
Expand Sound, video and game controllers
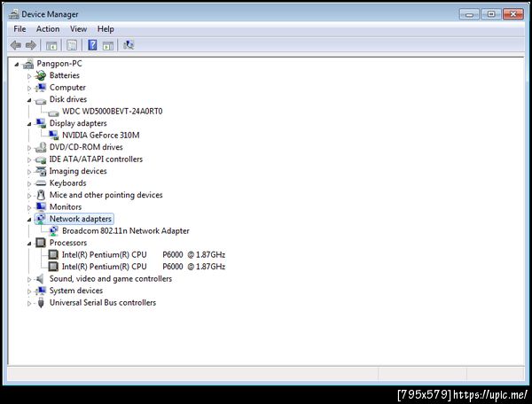click(x=29, y=279)
